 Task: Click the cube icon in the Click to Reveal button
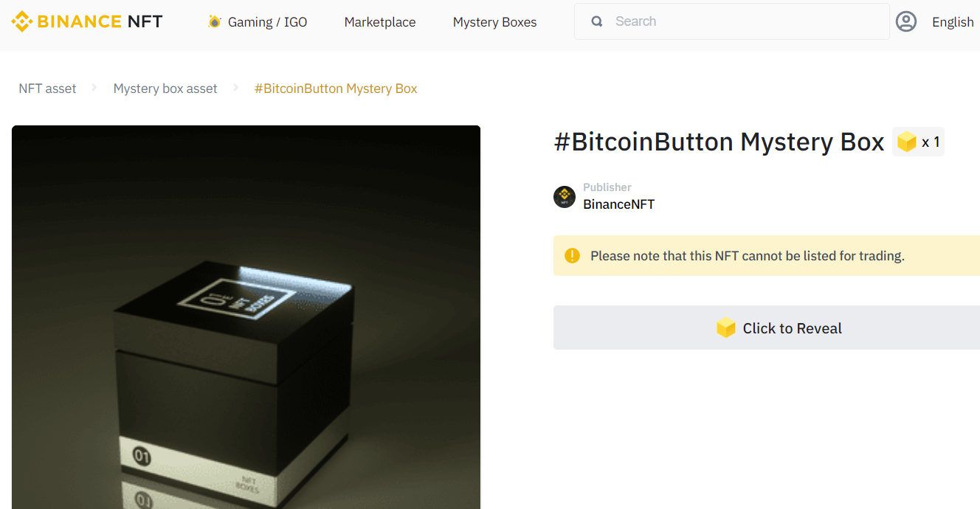click(726, 328)
